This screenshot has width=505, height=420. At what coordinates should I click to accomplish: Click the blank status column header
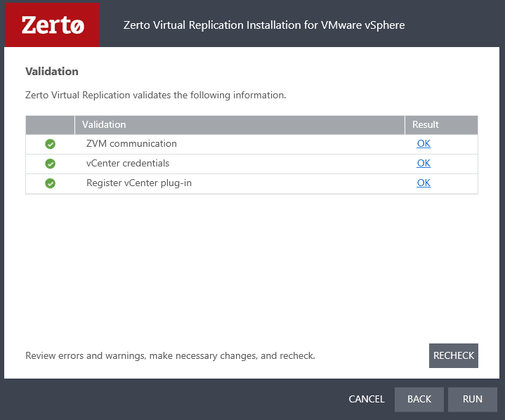click(51, 125)
